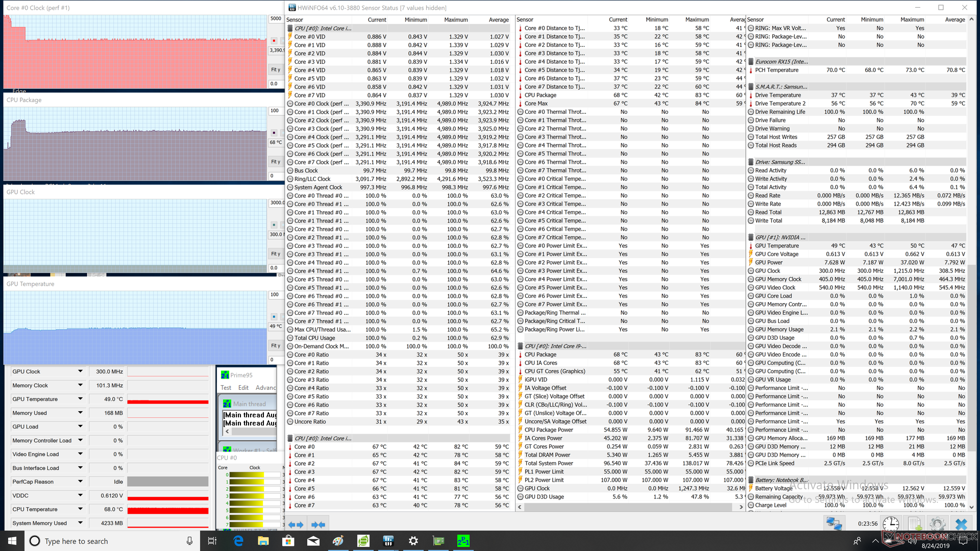Open the GPU Temperature sensor dropdown
The width and height of the screenshot is (980, 551).
80,399
